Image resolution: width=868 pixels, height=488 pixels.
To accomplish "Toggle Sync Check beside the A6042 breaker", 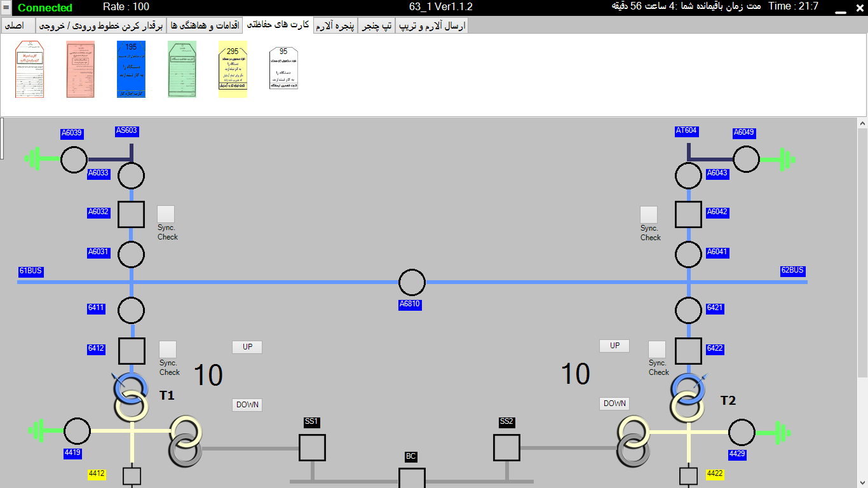I will click(649, 215).
